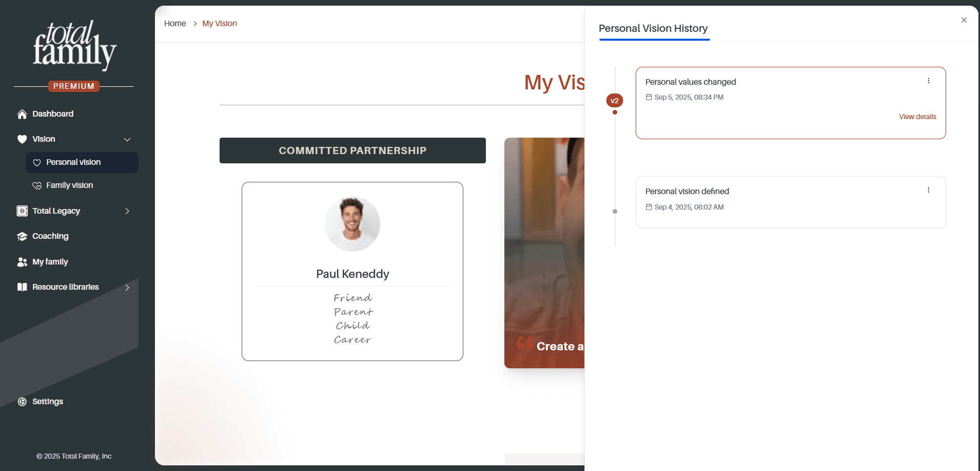980x471 pixels.
Task: Close the Personal Vision History panel
Action: click(x=964, y=20)
